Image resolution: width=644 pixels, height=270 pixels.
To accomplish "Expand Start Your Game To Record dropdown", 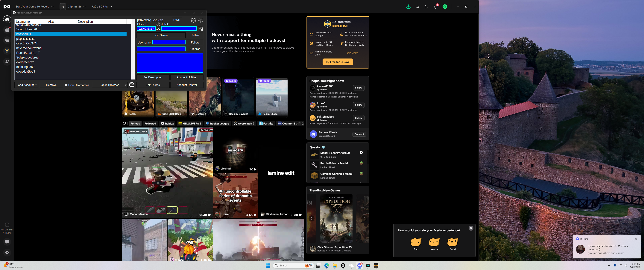I will 34,7.
